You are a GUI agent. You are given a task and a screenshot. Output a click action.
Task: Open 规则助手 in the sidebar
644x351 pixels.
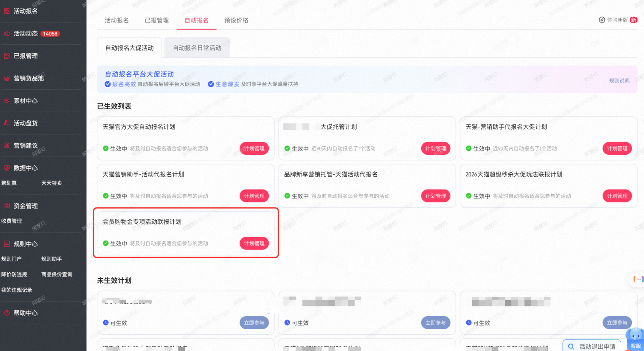pyautogui.click(x=52, y=259)
